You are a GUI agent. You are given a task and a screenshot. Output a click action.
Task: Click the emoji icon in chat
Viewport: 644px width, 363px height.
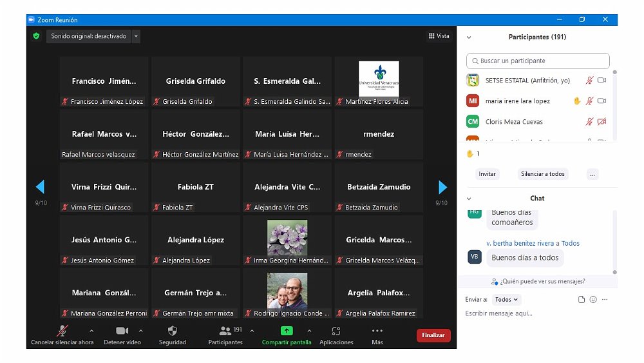593,300
